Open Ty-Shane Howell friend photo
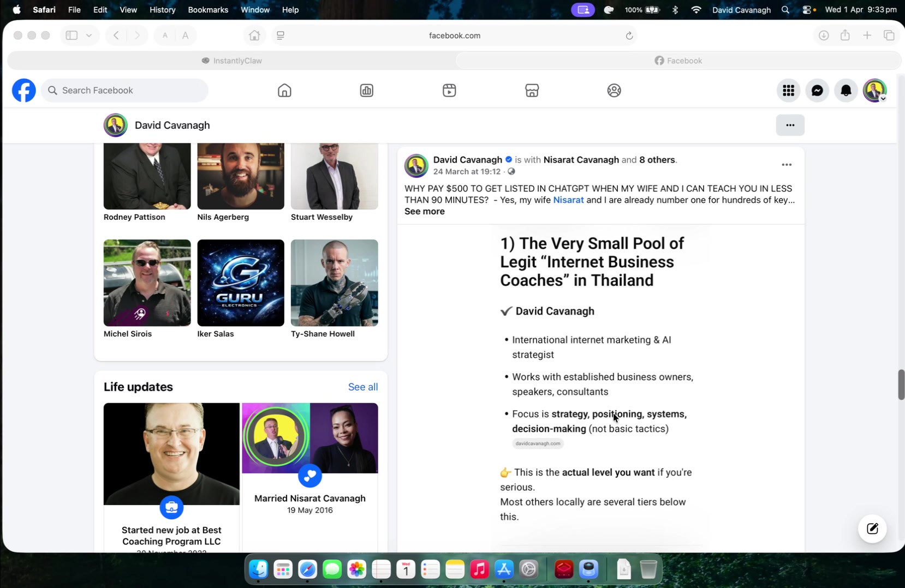905x588 pixels. (335, 283)
